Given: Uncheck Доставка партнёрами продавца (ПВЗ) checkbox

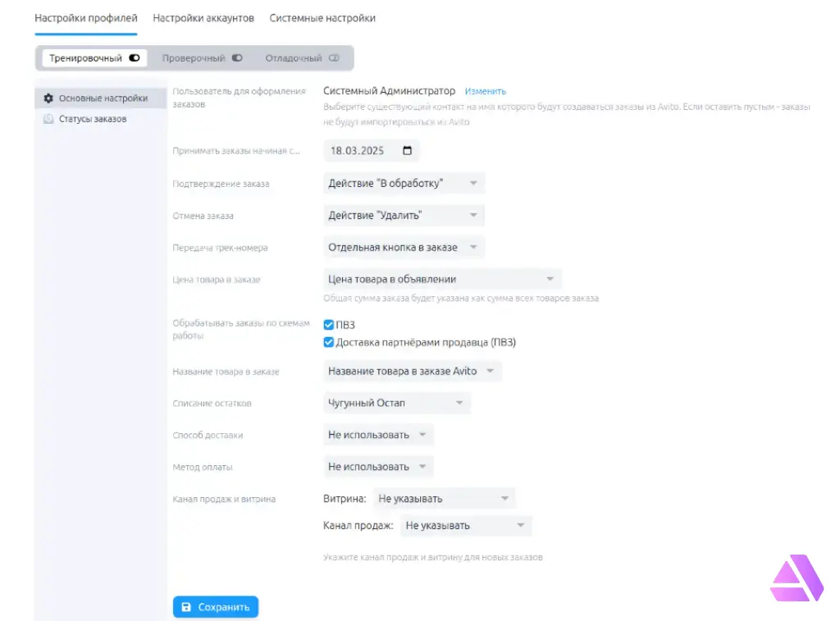Looking at the screenshot, I should [x=329, y=342].
